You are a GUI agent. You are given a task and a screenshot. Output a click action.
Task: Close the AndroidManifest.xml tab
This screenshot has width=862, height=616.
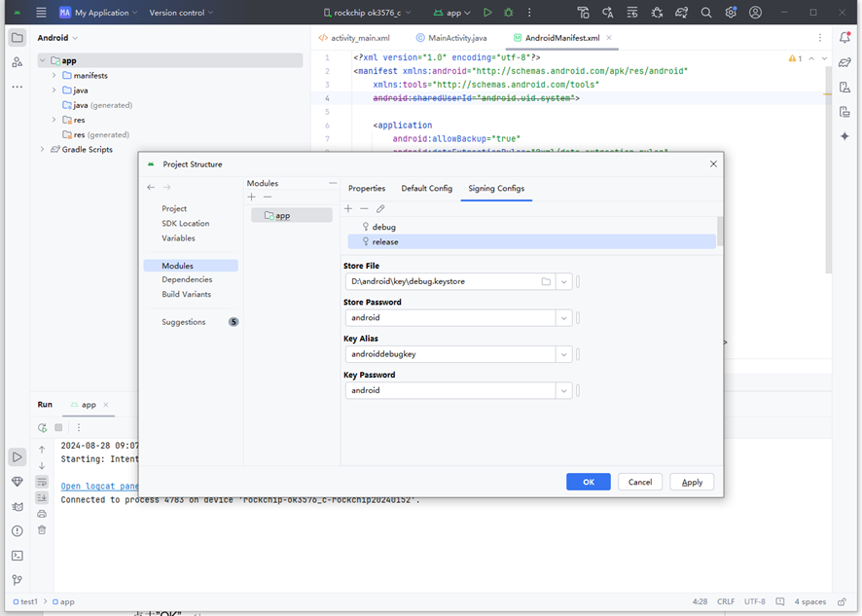click(x=609, y=38)
